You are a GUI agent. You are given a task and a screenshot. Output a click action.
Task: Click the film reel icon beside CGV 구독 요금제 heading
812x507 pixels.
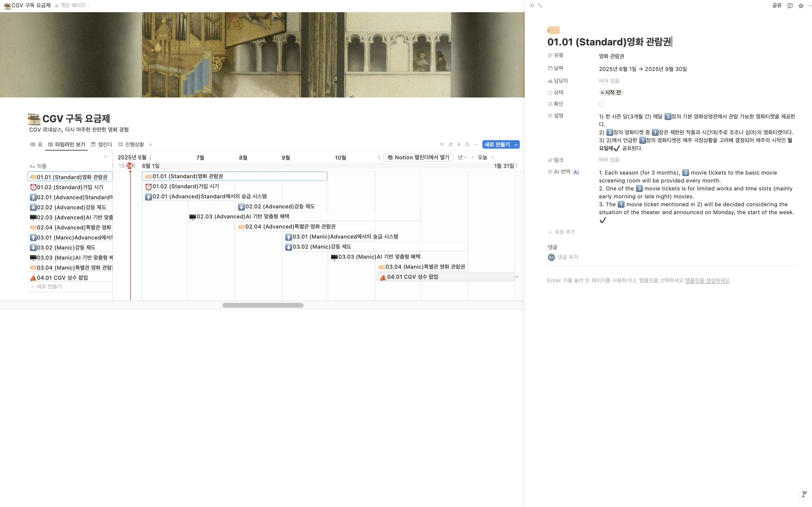pyautogui.click(x=34, y=119)
